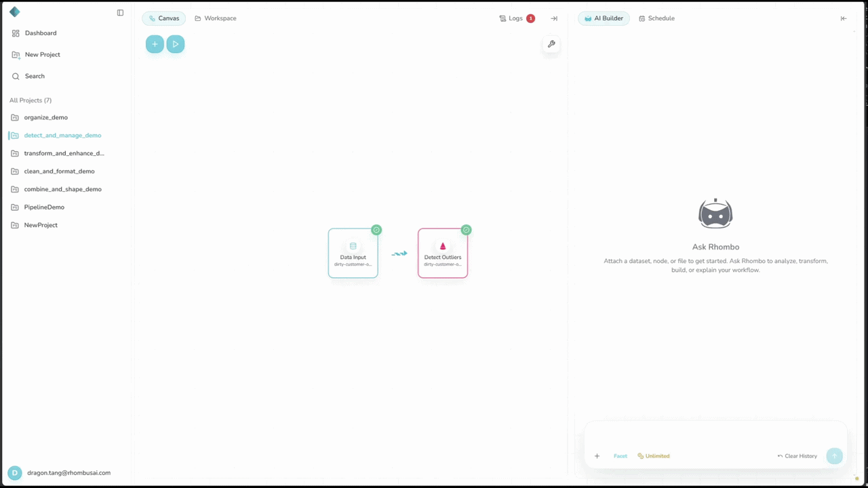
Task: Select the Data Input node
Action: 353,253
